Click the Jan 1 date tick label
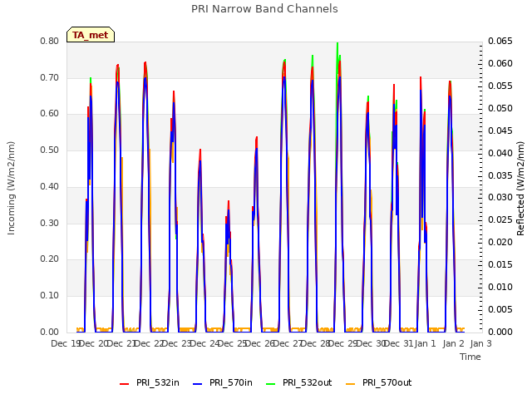The height and width of the screenshot is (399, 532). click(x=425, y=343)
